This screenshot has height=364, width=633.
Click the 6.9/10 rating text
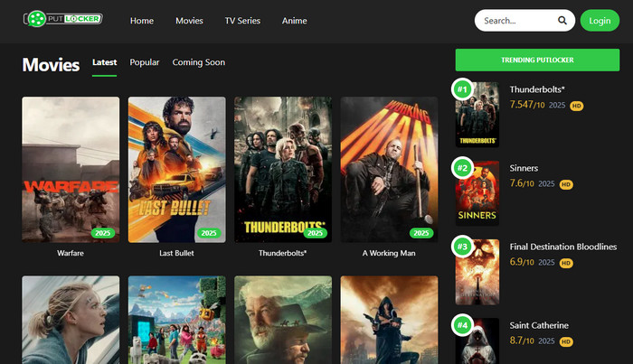point(522,262)
